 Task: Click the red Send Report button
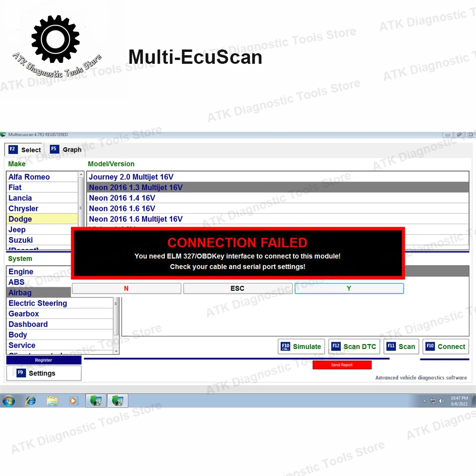pyautogui.click(x=342, y=365)
